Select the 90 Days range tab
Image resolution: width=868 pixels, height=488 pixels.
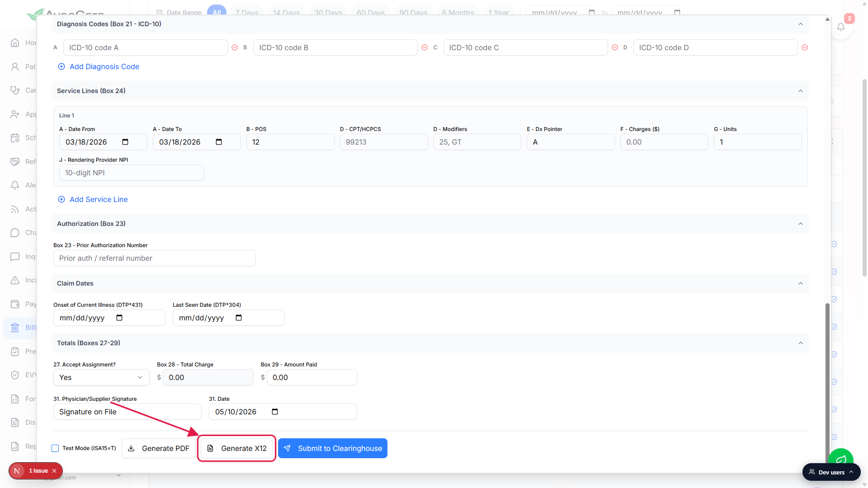click(413, 12)
